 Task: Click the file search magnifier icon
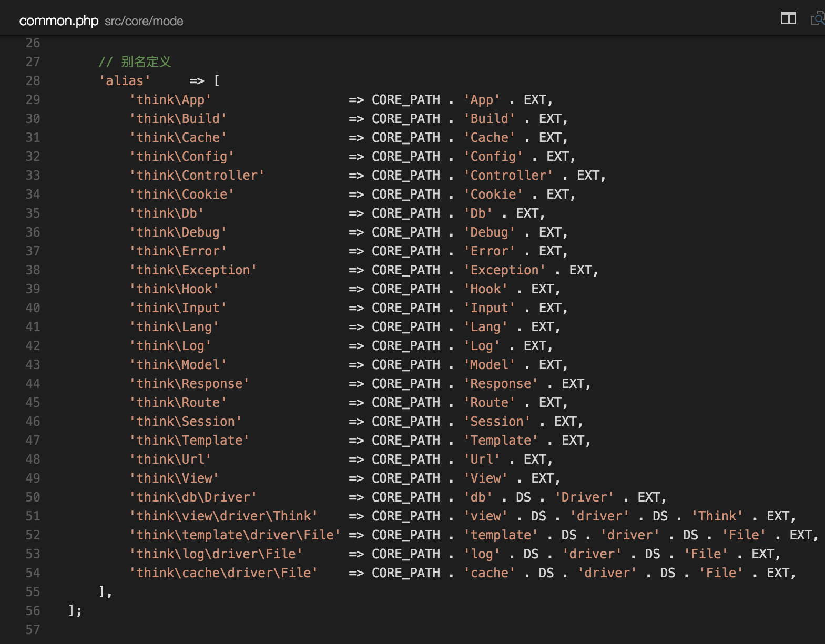pyautogui.click(x=818, y=19)
